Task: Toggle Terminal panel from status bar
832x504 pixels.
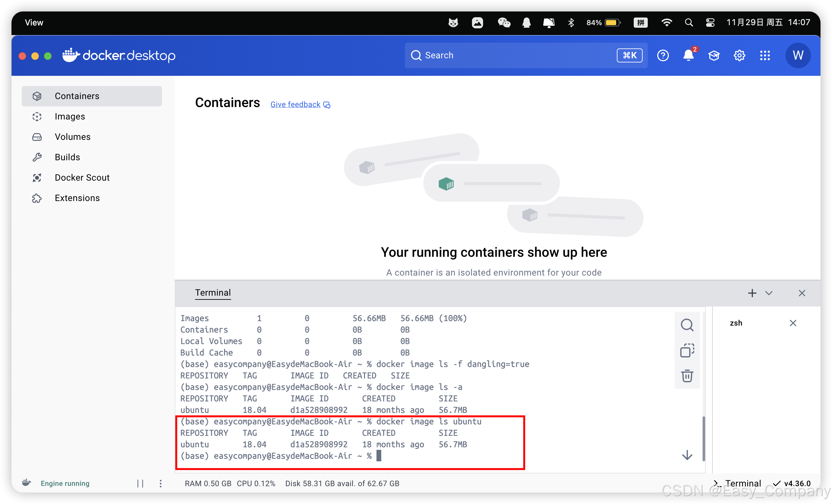Action: 737,483
